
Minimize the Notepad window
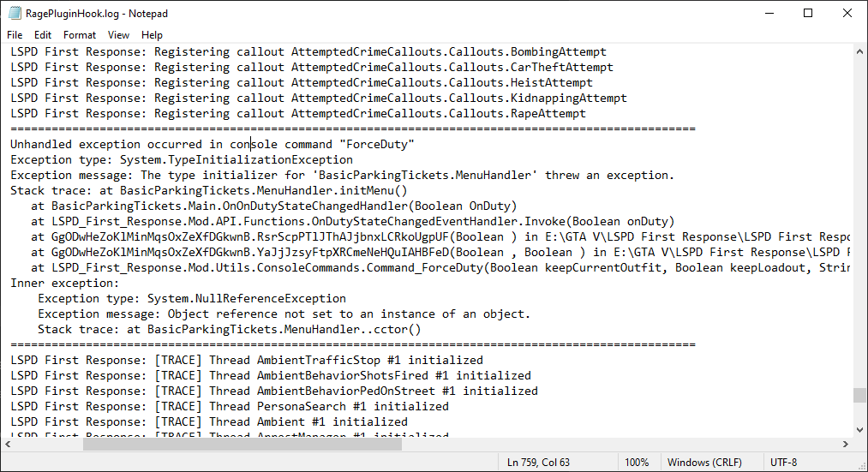click(x=769, y=14)
